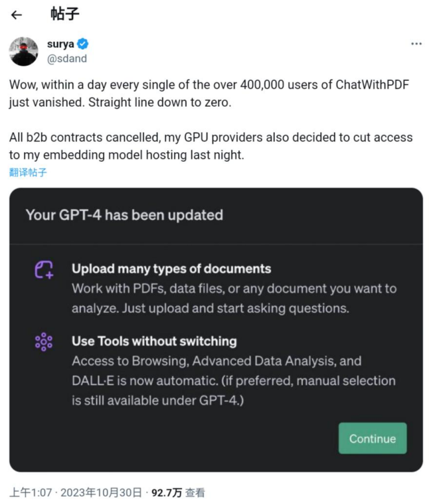Open the surya display name
Viewport: 429px width, 504px height.
pyautogui.click(x=60, y=45)
